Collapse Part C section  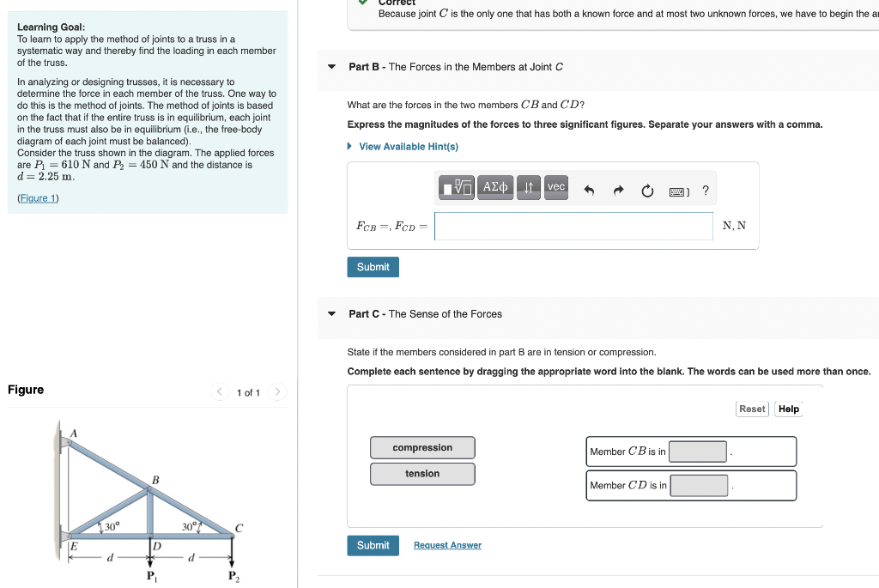pyautogui.click(x=331, y=314)
